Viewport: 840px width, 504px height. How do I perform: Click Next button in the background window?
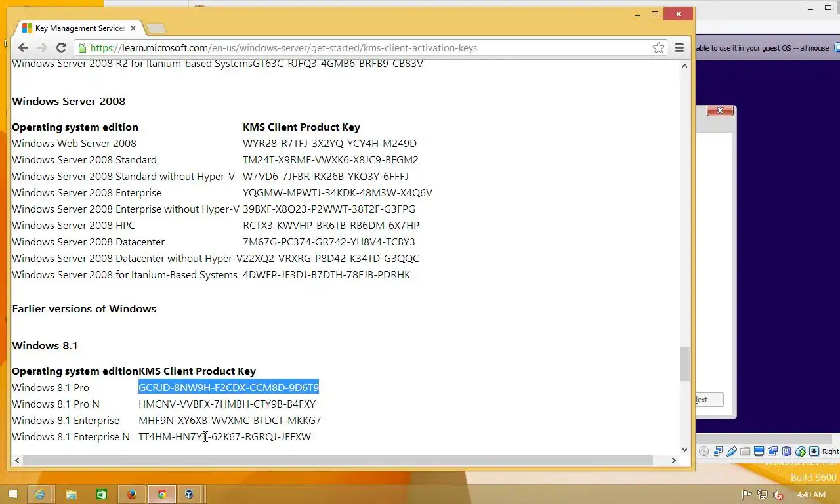click(x=709, y=400)
